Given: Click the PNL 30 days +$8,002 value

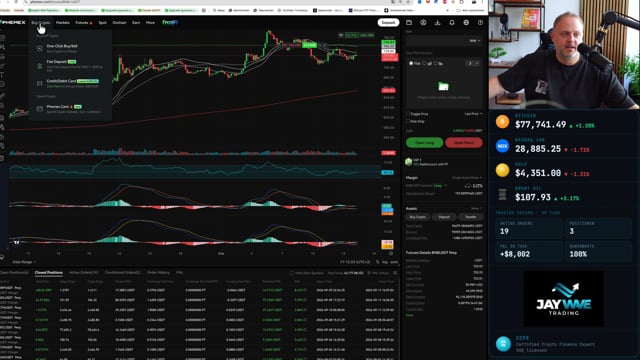Looking at the screenshot, I should (515, 254).
